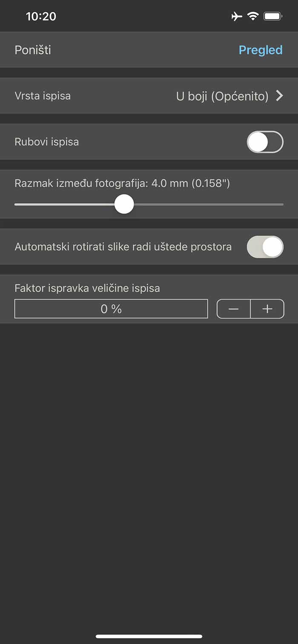Tap the 0 % correction factor field

111,309
